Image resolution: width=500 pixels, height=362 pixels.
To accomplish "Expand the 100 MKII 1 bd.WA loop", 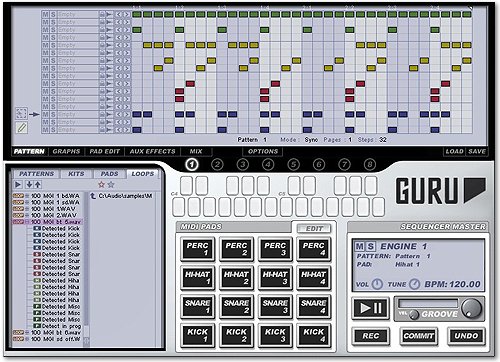I will tap(27, 196).
